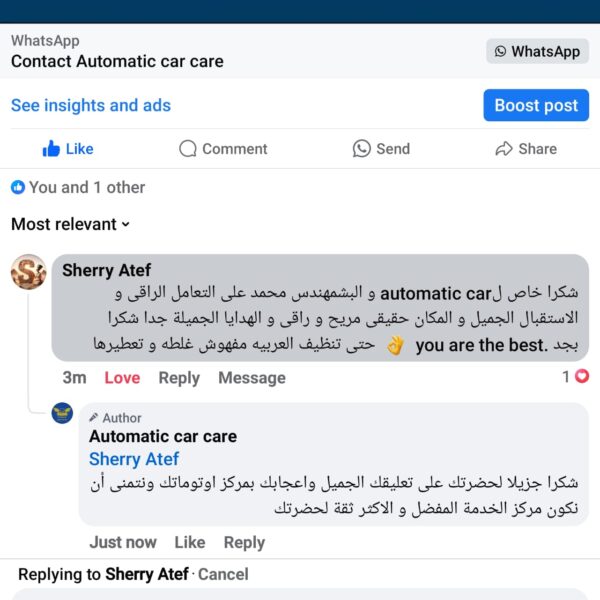Tap the Share arrow icon
This screenshot has width=600, height=600.
(x=504, y=149)
